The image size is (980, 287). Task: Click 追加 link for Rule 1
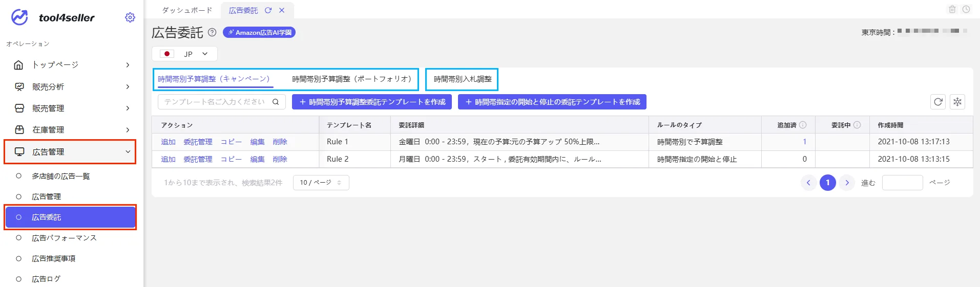168,142
